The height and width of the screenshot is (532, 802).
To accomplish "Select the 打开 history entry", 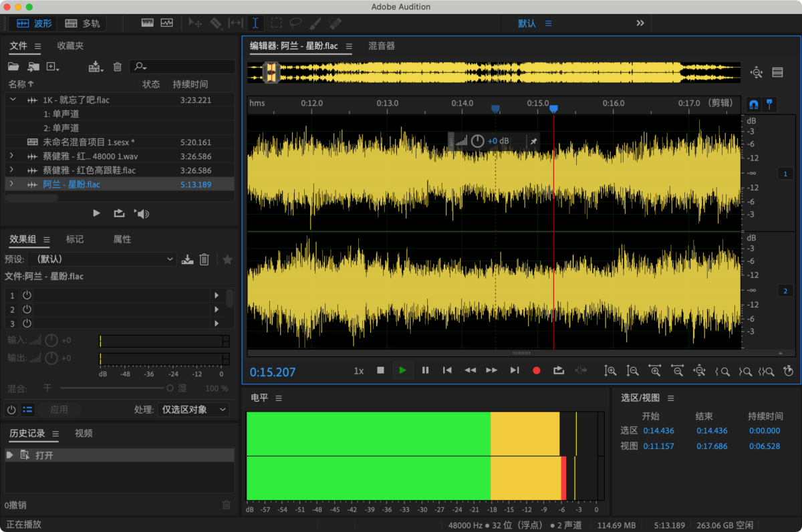I will pyautogui.click(x=119, y=455).
